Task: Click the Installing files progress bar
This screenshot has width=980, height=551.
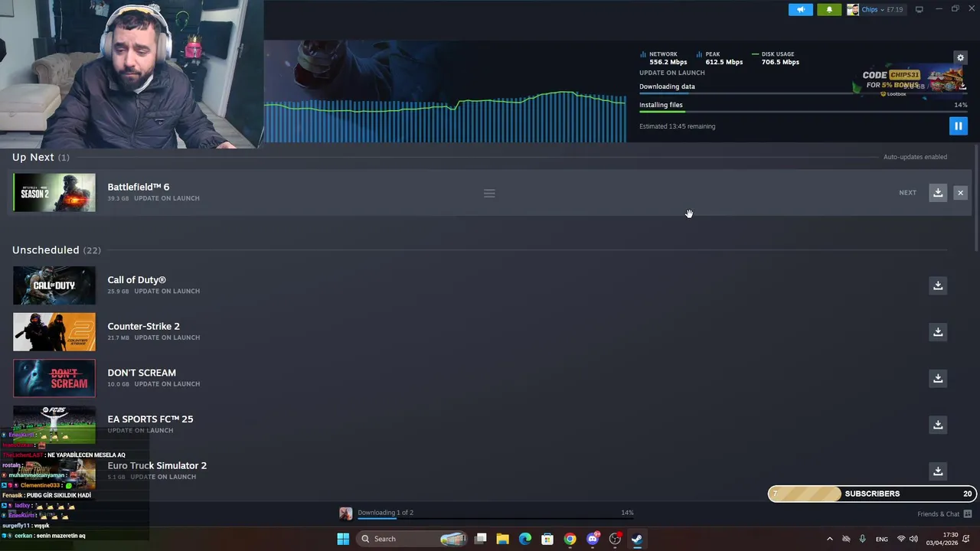Action: click(803, 112)
